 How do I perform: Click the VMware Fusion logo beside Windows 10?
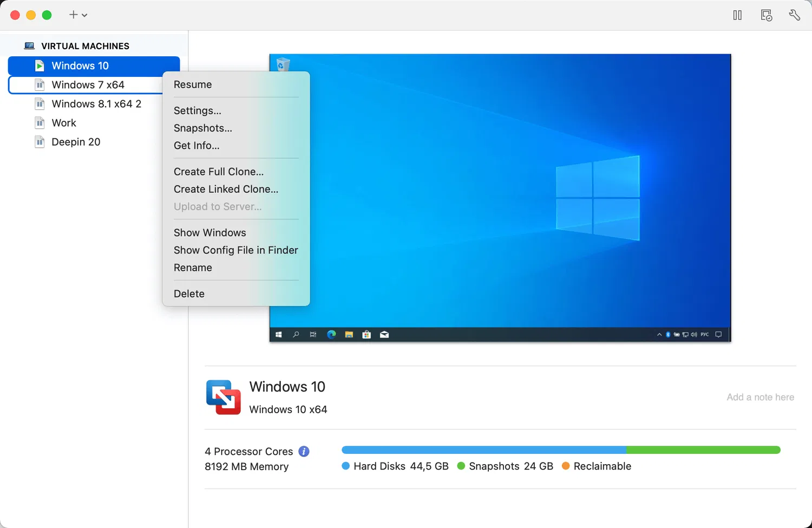coord(224,397)
